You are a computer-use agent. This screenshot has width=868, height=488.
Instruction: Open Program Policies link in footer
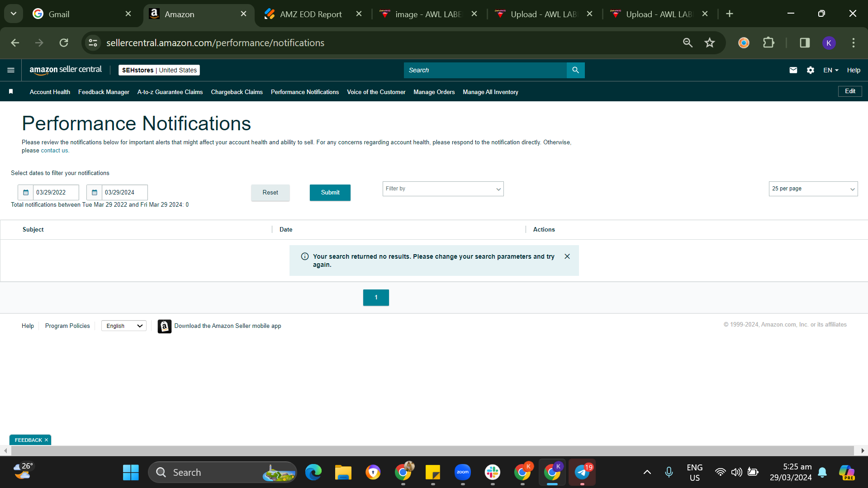(67, 326)
